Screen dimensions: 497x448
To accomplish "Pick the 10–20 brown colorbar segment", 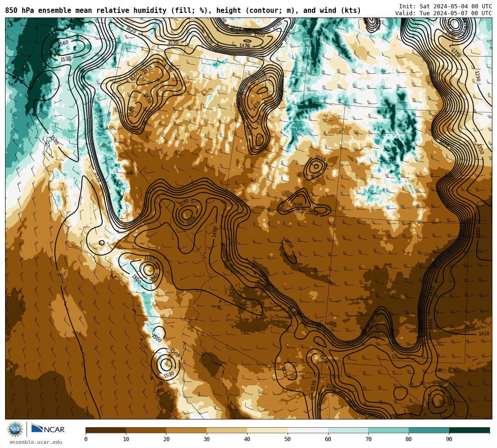I will pos(146,430).
